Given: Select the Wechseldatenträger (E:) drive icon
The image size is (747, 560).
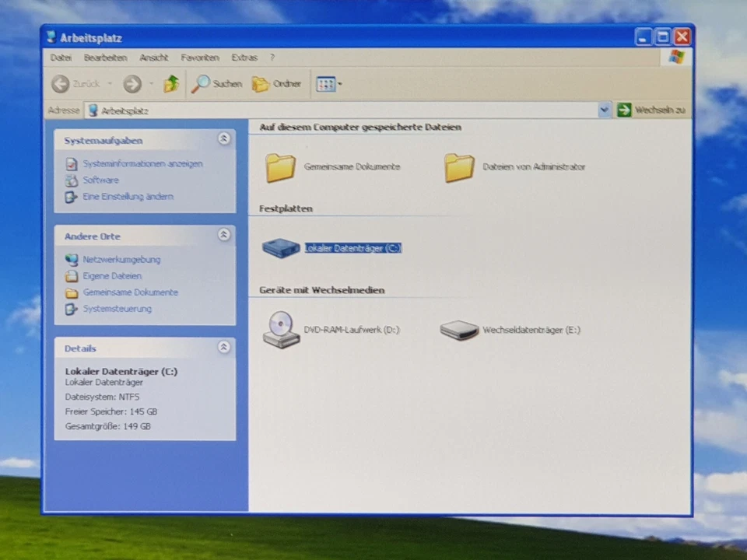Looking at the screenshot, I should 459,330.
